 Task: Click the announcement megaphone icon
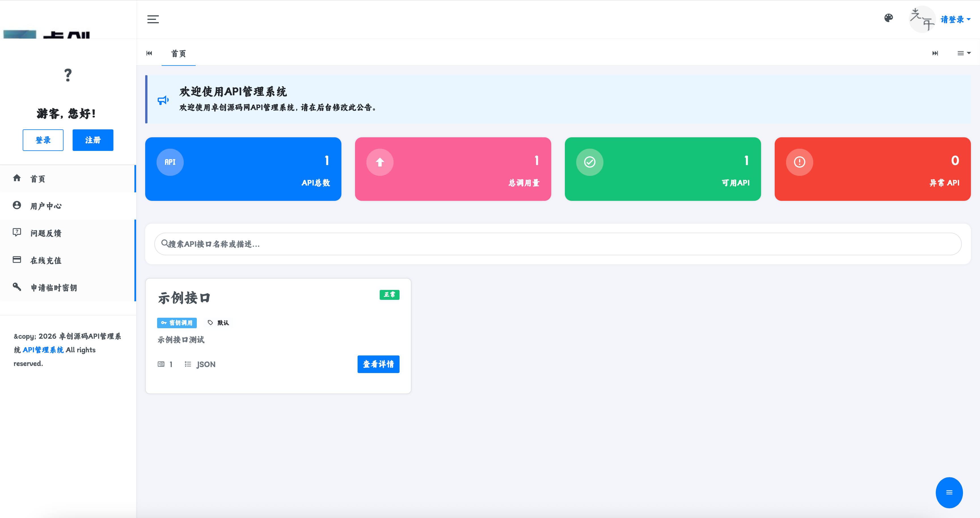[163, 100]
